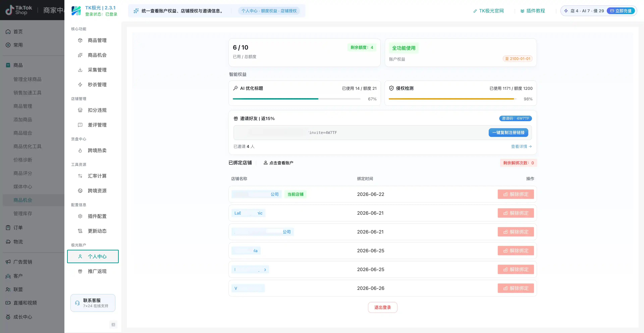Click the 侵权检测 shield icon

[x=391, y=88]
